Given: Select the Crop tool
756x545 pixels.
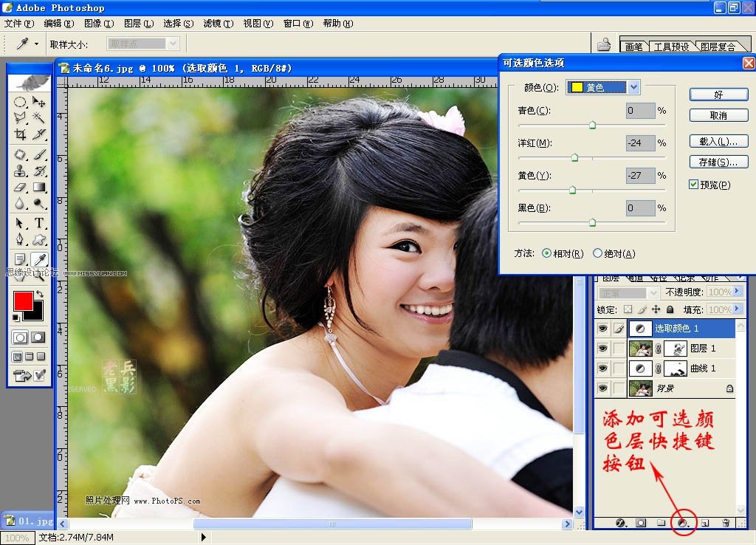Looking at the screenshot, I should 20,134.
